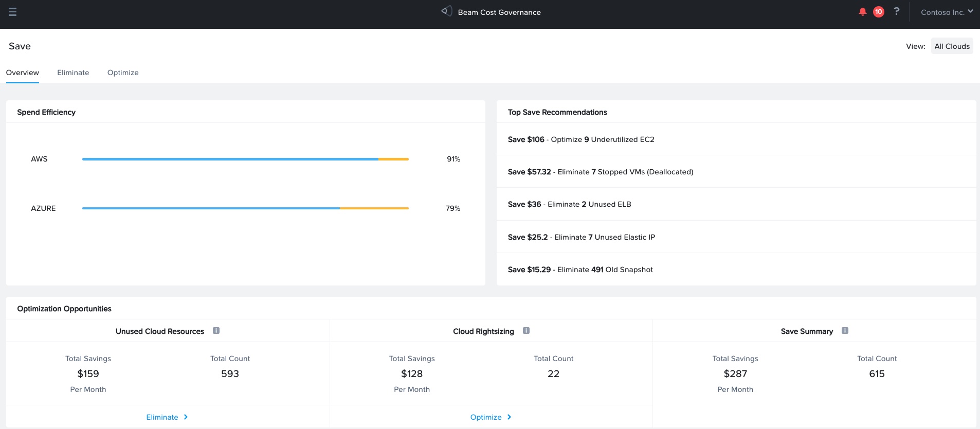Open help via question mark icon
The height and width of the screenshot is (429, 980).
[897, 11]
